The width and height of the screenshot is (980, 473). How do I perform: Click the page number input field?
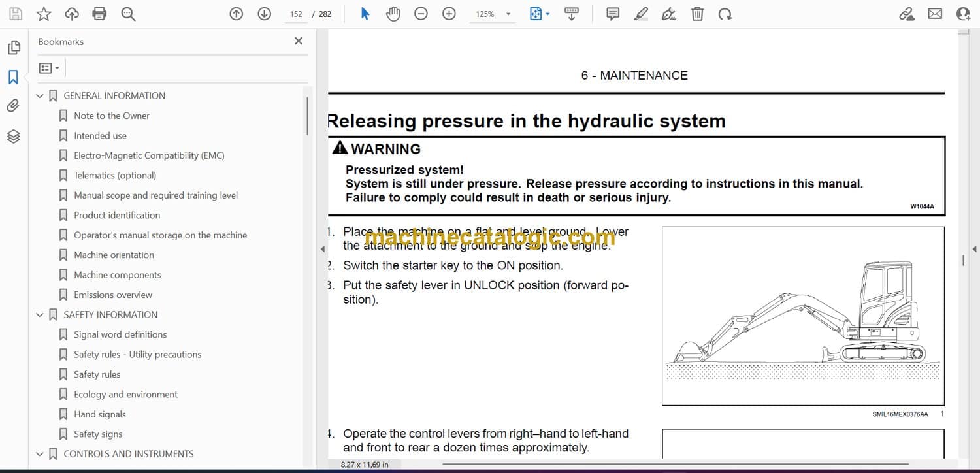tap(296, 14)
